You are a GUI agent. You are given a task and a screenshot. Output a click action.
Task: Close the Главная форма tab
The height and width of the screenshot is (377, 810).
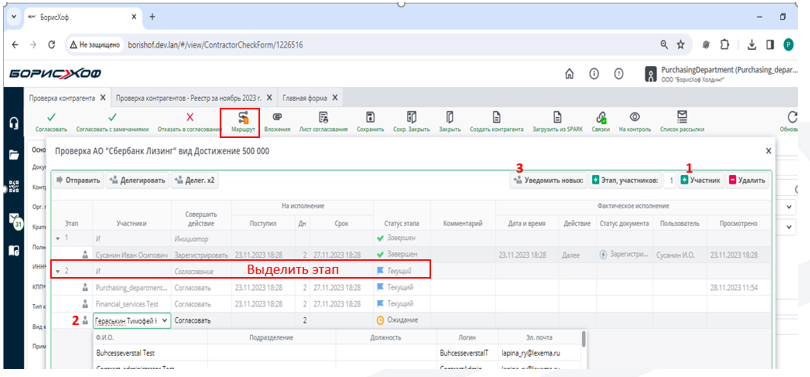[x=335, y=98]
